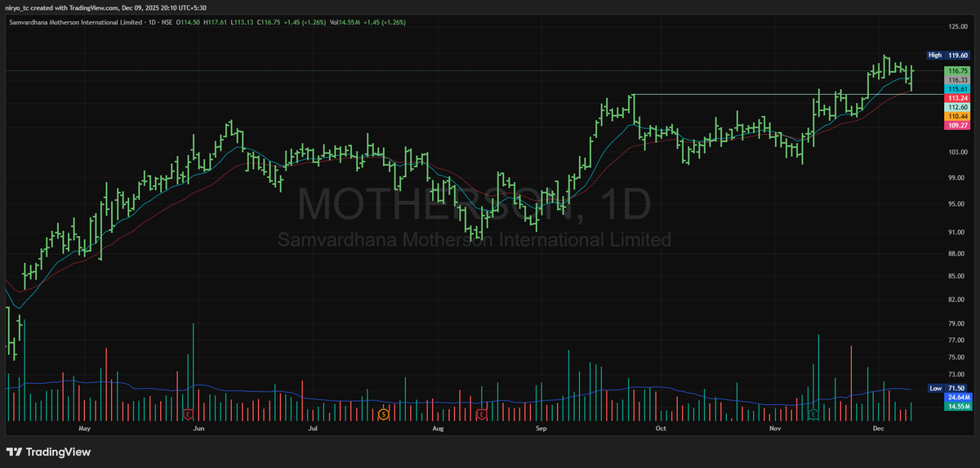
Task: Click the 75.00 price axis value
Action: pyautogui.click(x=957, y=358)
